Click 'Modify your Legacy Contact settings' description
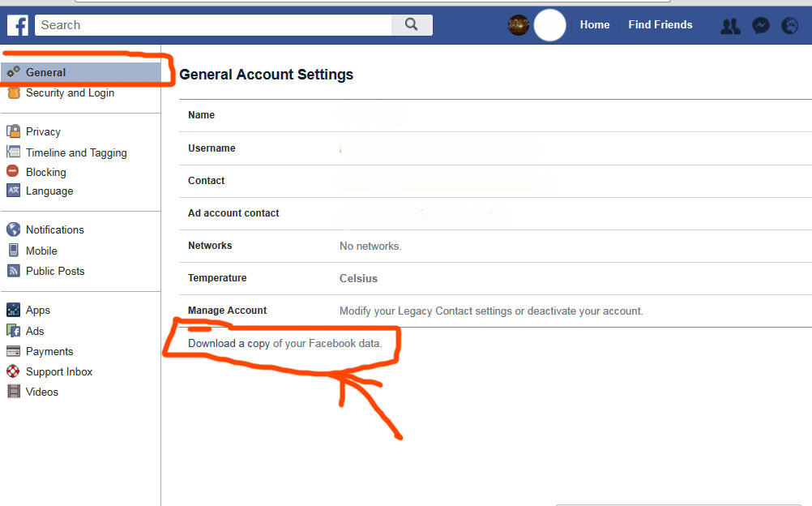This screenshot has height=506, width=812. [x=491, y=311]
